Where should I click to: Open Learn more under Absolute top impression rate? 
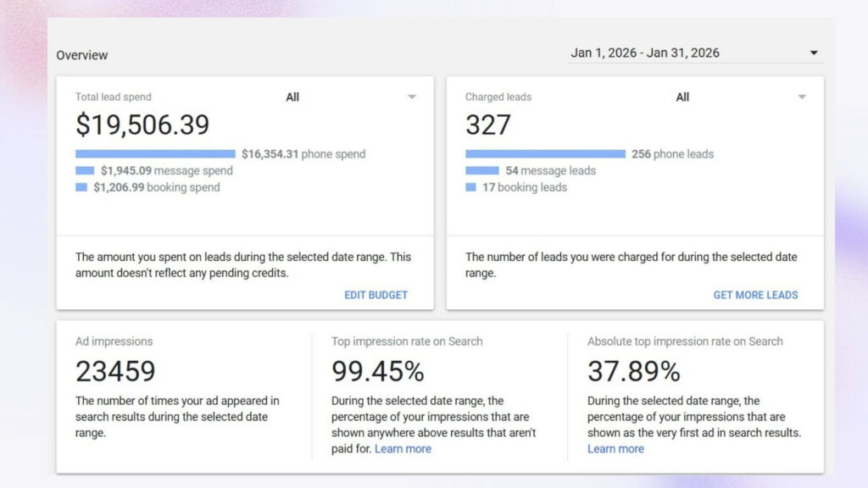click(616, 448)
